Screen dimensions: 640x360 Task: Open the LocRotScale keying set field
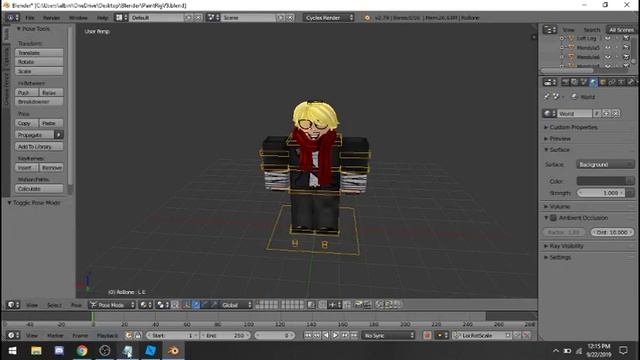[482, 336]
